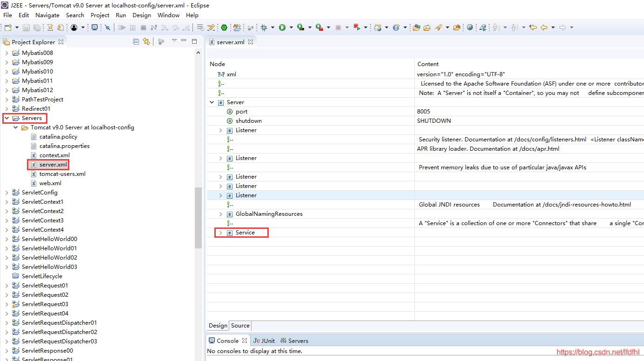Click the 8005 port value
The width and height of the screenshot is (644, 361).
[424, 112]
